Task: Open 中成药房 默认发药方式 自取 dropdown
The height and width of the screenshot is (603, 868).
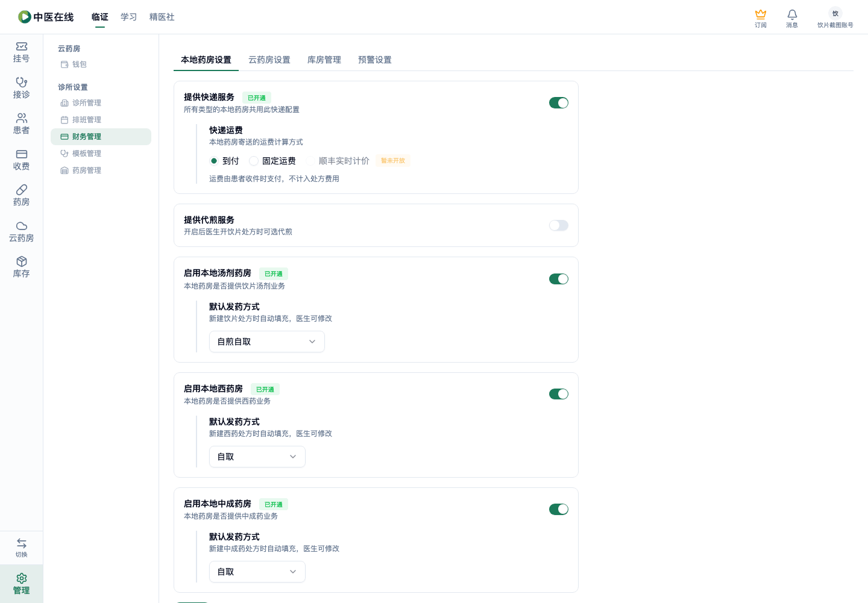Action: tap(257, 572)
